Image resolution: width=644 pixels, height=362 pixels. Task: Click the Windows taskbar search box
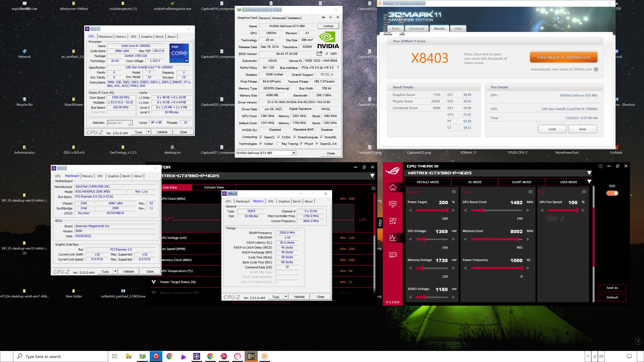tap(61, 356)
